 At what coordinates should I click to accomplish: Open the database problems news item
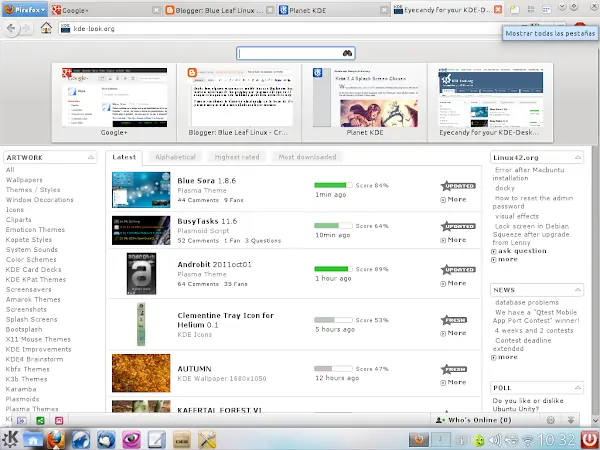pyautogui.click(x=527, y=302)
